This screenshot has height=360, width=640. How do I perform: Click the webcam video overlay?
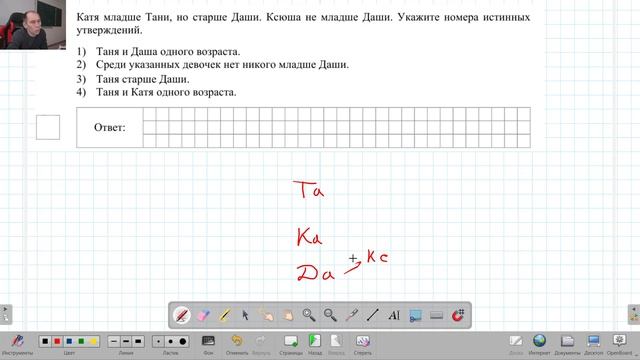33,24
